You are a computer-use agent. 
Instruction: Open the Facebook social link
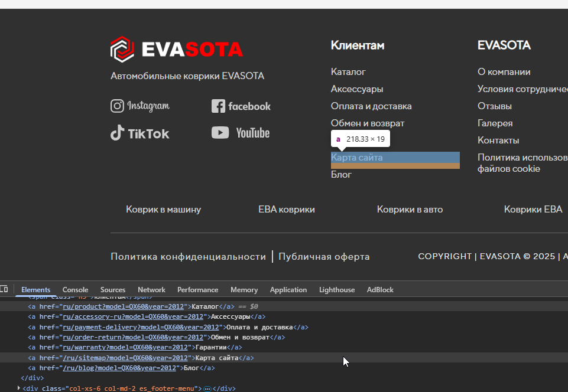pyautogui.click(x=241, y=106)
